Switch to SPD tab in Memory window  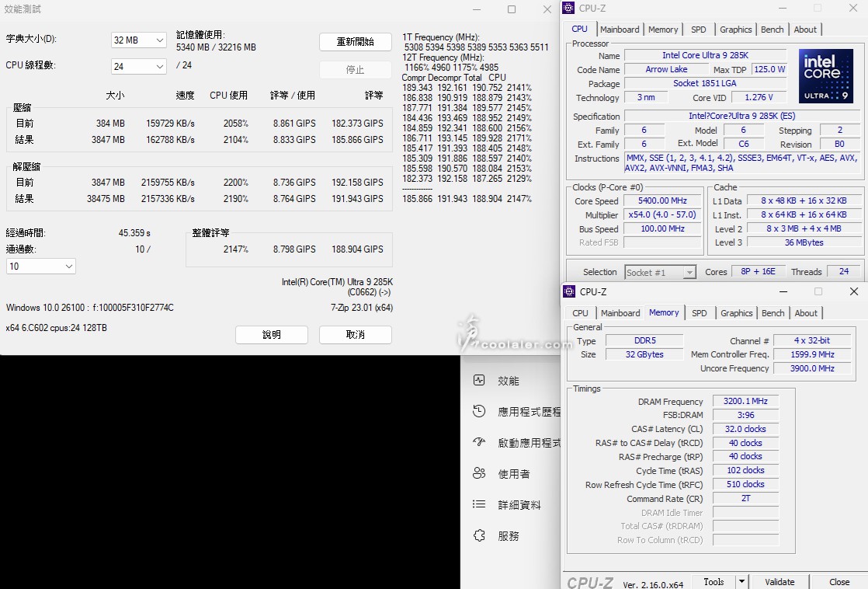coord(700,313)
